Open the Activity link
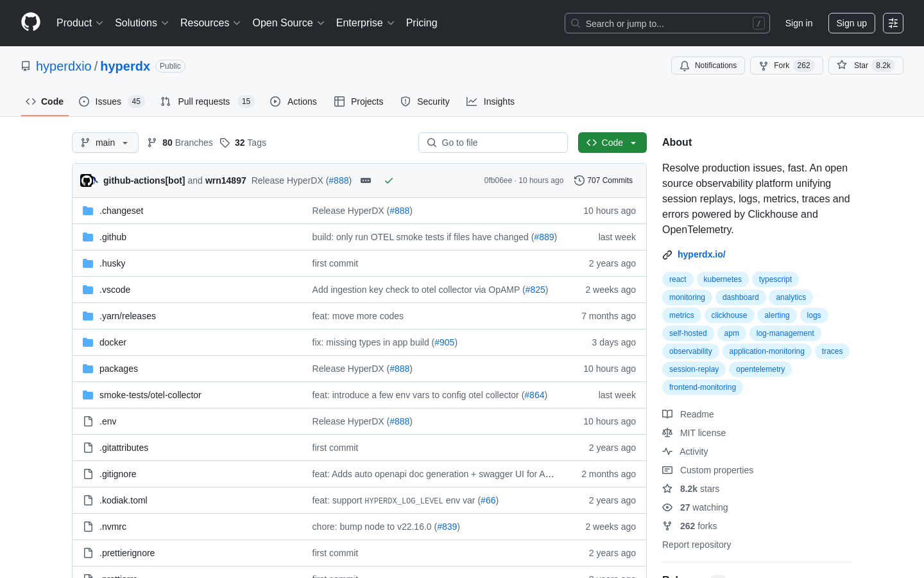This screenshot has width=924, height=578. [685, 451]
